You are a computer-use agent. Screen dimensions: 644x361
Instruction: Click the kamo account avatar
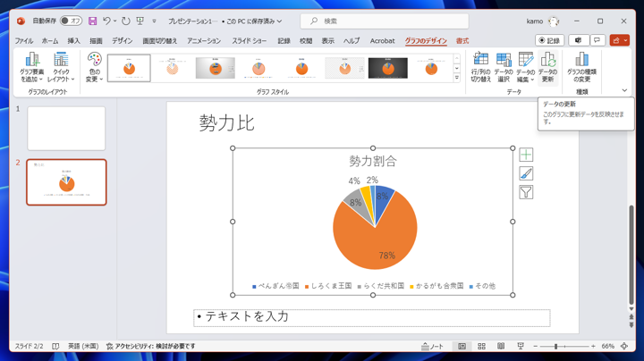point(554,21)
